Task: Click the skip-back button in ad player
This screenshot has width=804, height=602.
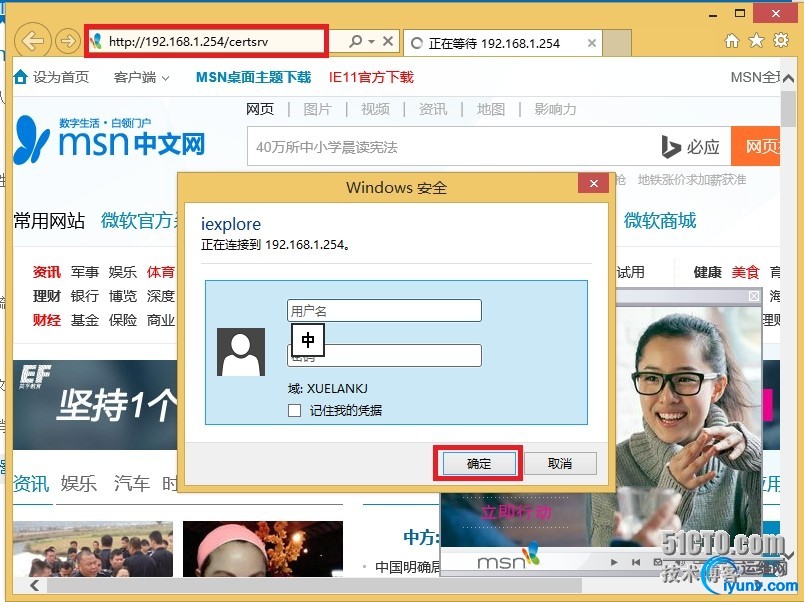Action: 636,563
